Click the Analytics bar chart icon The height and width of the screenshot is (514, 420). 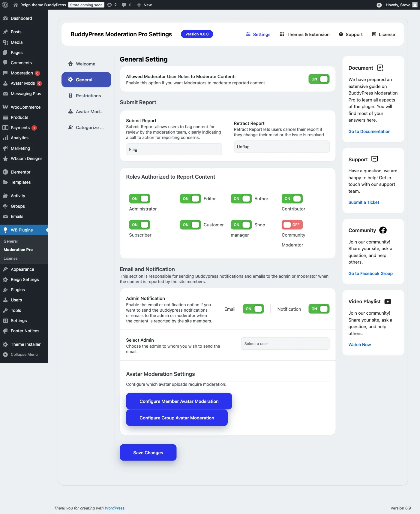(5, 138)
